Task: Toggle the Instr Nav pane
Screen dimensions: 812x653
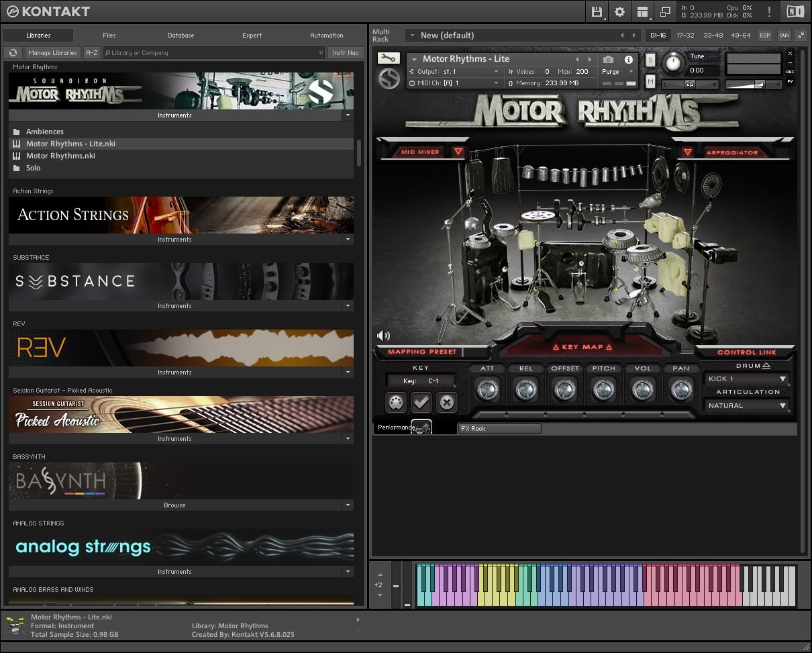Action: tap(346, 52)
